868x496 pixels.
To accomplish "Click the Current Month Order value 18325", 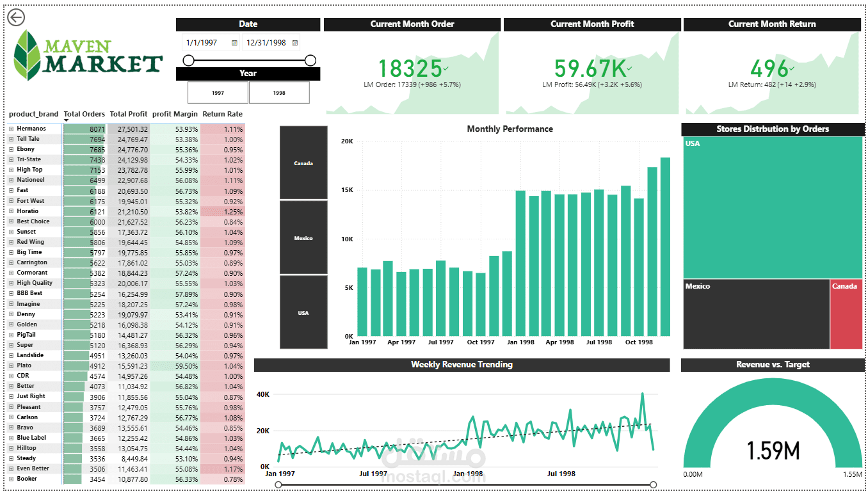I will tap(410, 68).
